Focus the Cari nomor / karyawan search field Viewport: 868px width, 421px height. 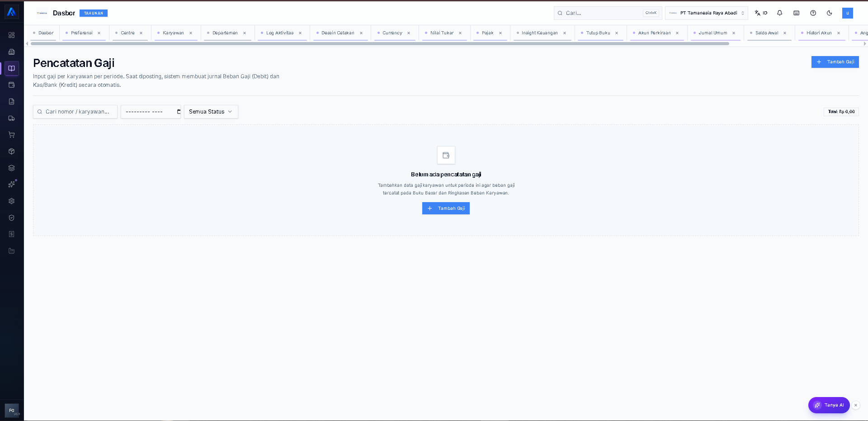[x=75, y=112]
